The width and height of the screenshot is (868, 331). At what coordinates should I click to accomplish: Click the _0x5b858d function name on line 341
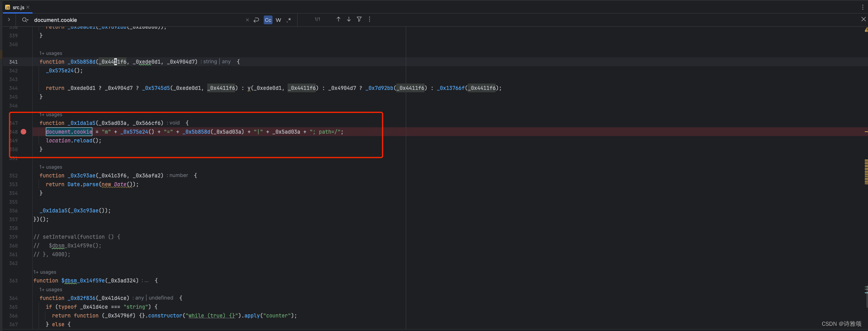coord(82,62)
